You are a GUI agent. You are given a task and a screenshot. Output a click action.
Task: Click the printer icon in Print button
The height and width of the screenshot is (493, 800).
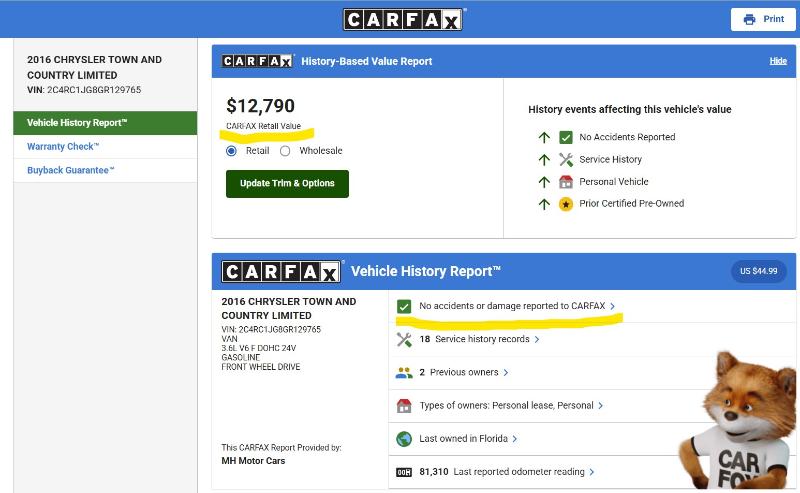(x=749, y=19)
